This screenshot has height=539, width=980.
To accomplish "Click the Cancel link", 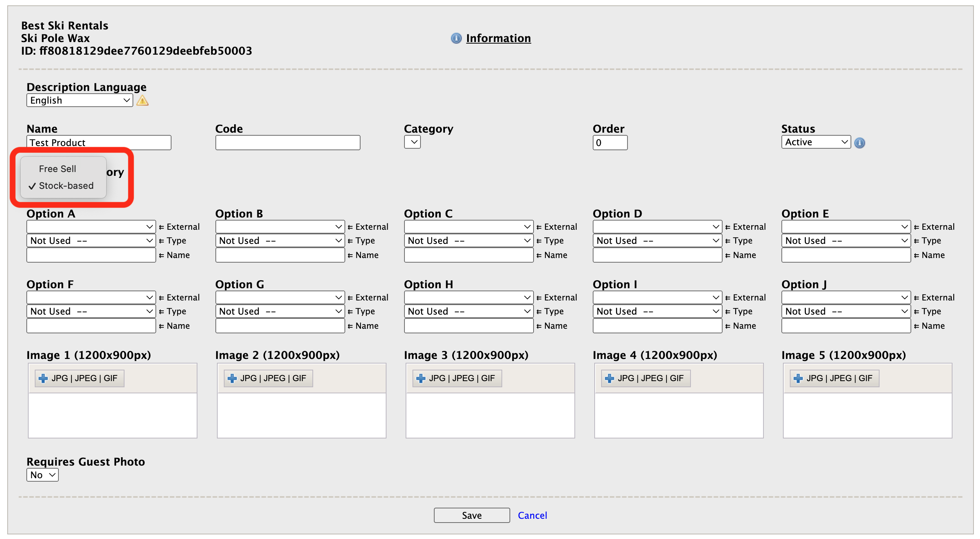I will pyautogui.click(x=532, y=515).
